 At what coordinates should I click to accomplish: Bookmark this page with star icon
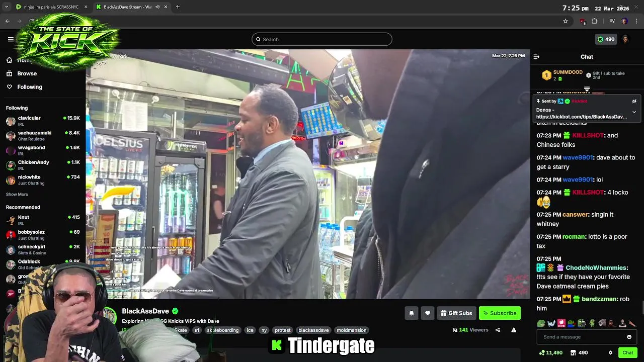tap(566, 21)
